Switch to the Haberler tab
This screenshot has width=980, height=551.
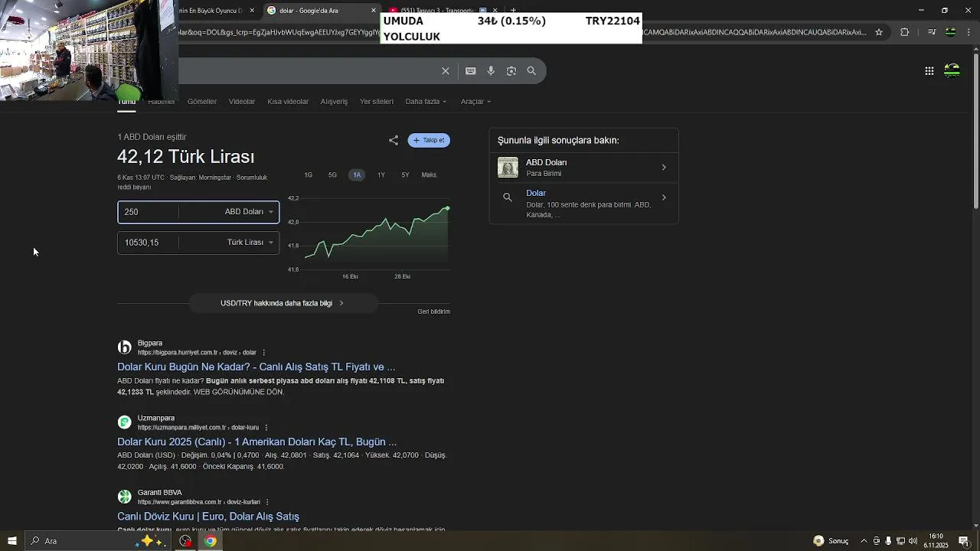coord(162,102)
